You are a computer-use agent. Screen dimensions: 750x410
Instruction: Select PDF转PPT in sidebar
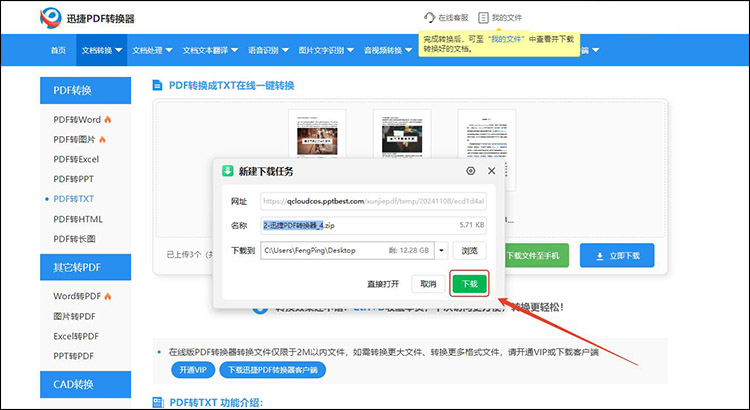pos(73,179)
